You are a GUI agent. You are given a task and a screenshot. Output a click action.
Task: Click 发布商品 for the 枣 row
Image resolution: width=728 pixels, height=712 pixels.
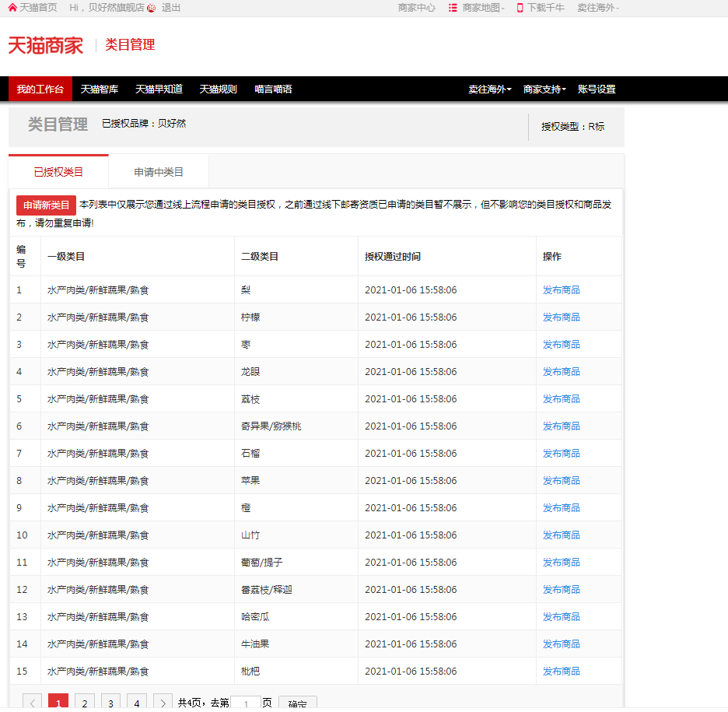[562, 345]
